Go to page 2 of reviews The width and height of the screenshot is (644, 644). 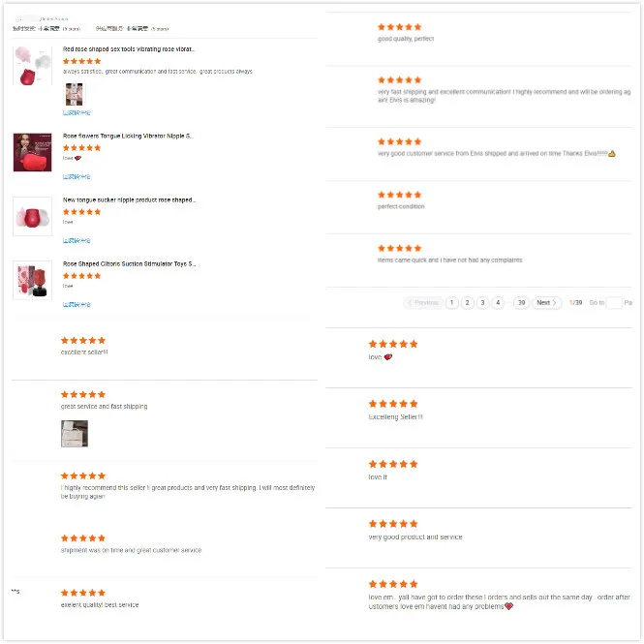coord(468,303)
